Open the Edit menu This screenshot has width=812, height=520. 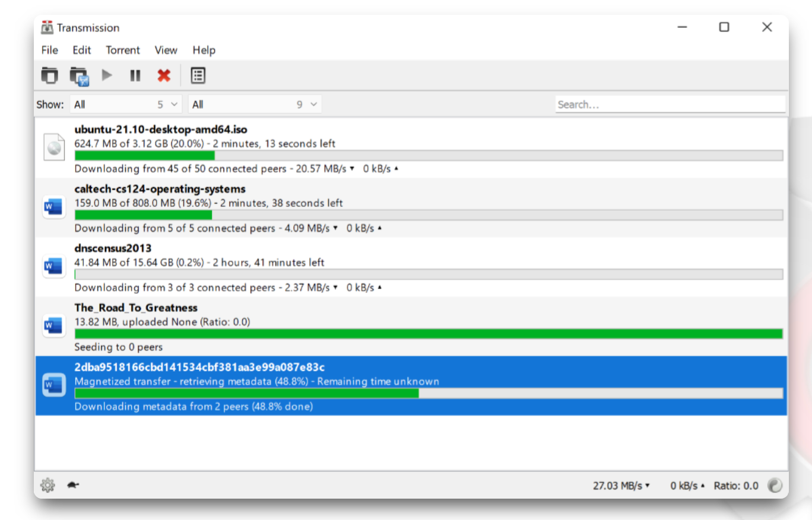[x=82, y=50]
